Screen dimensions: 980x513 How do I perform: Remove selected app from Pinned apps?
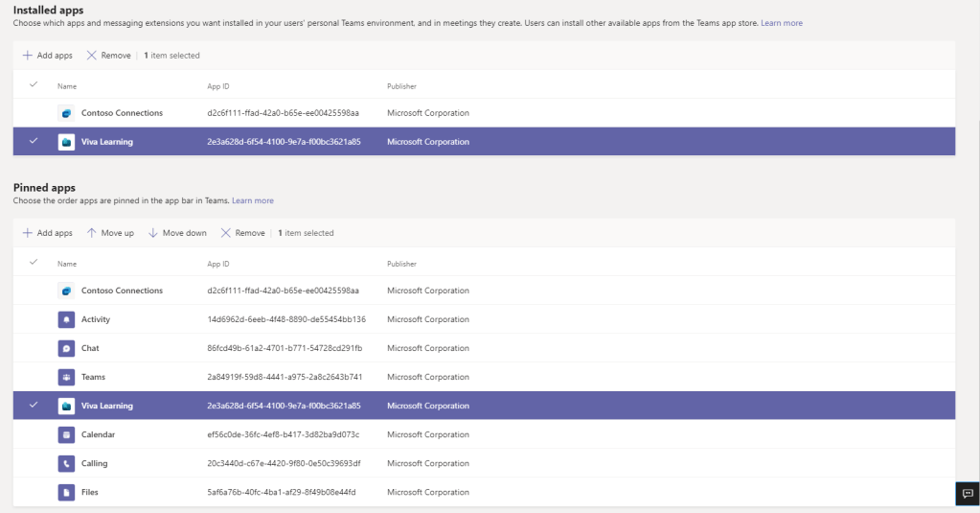(243, 233)
